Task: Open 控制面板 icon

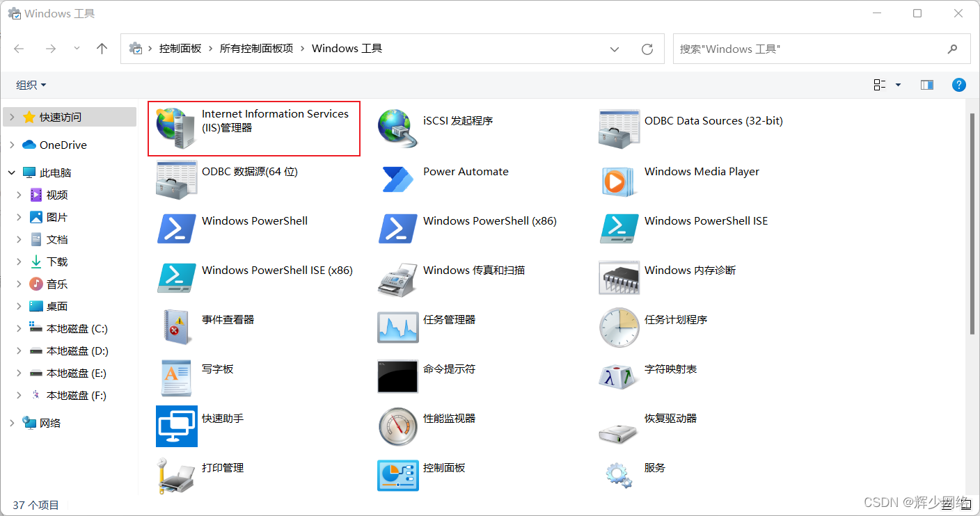Action: click(398, 476)
